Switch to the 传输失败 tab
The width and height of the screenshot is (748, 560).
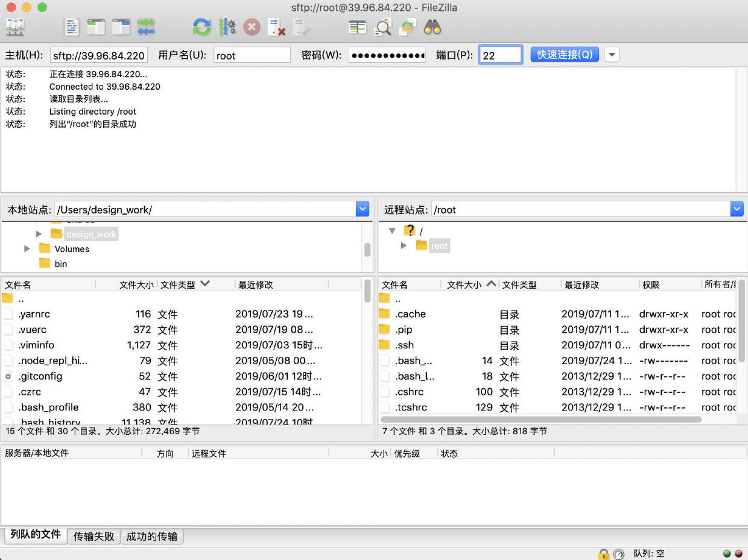(x=93, y=536)
